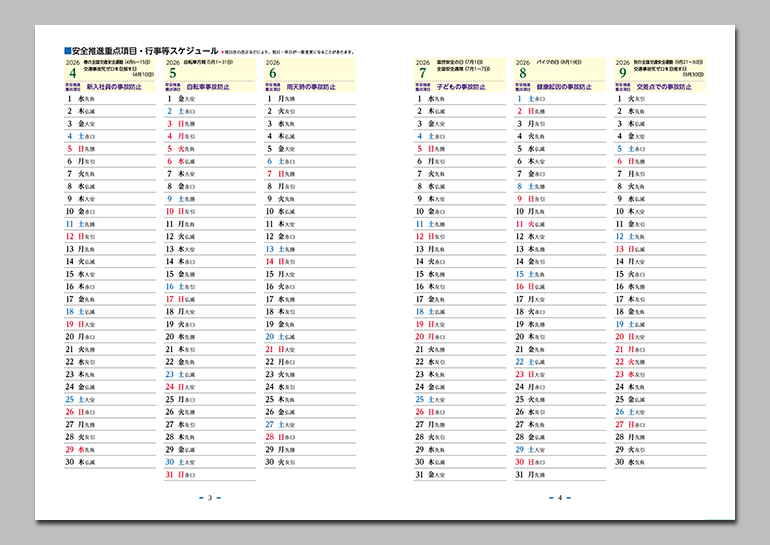Click the title 安全推進重点項目・行事等スケジュール

pyautogui.click(x=145, y=51)
